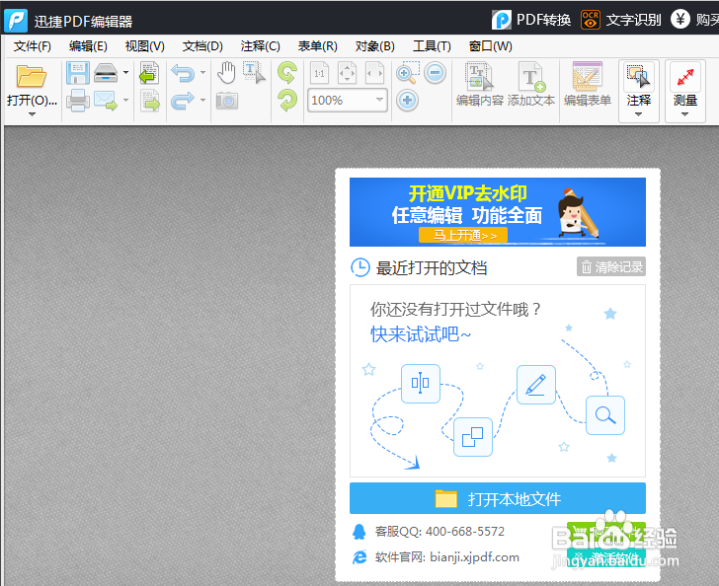Expand the Redo history dropdown arrow
Image resolution: width=719 pixels, height=586 pixels.
point(203,100)
